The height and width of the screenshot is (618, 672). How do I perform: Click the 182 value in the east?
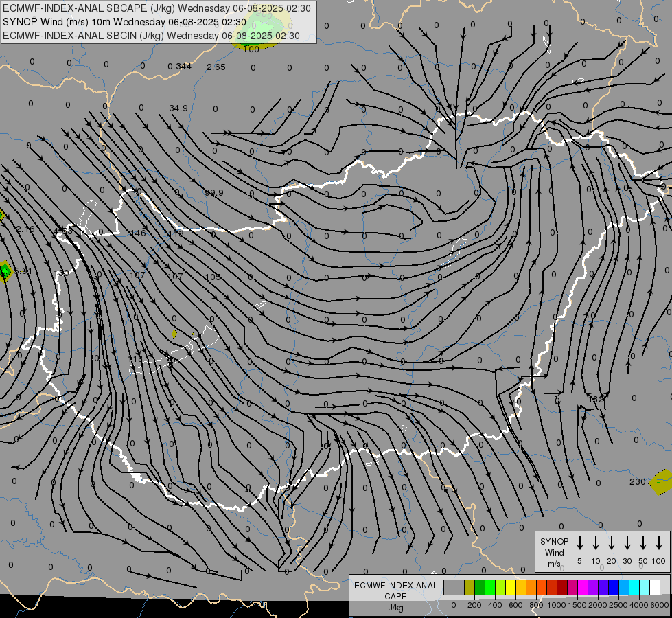click(x=596, y=399)
